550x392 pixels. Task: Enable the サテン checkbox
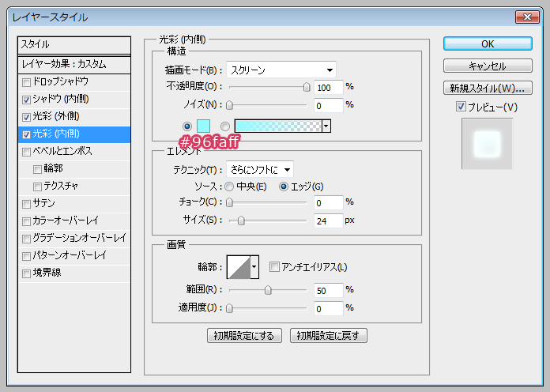[26, 204]
